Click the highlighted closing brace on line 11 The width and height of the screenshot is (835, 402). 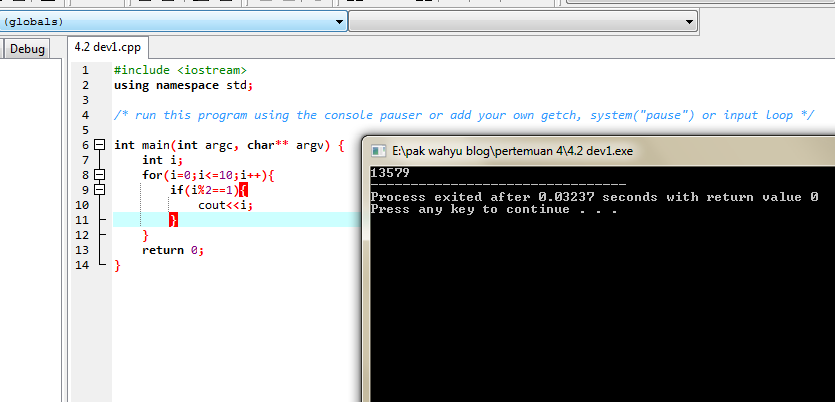click(173, 219)
